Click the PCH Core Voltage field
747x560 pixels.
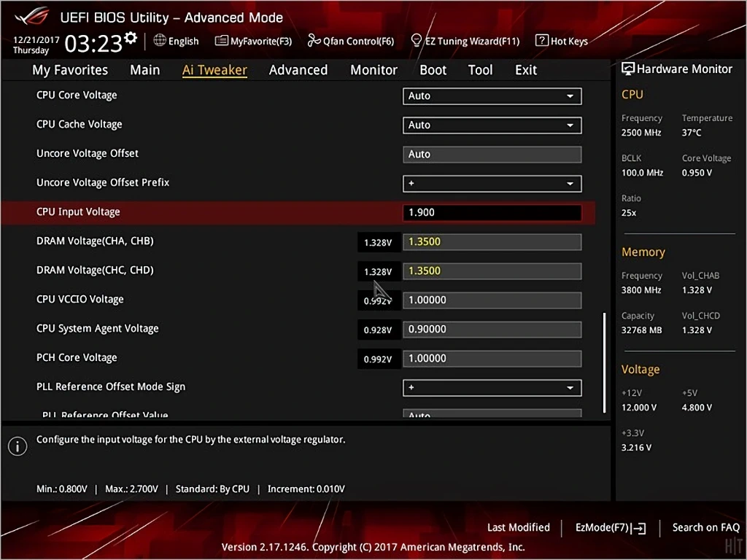(x=492, y=359)
